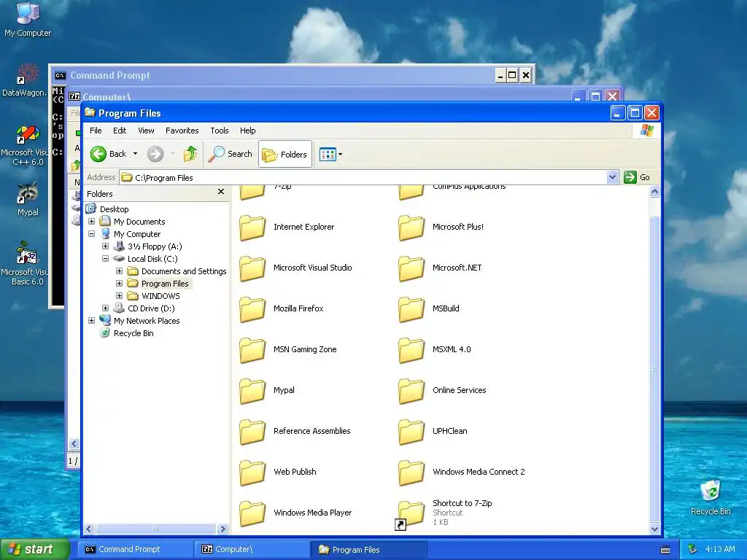Image resolution: width=747 pixels, height=560 pixels.
Task: Select Microsoft Visual Basic 6.0 desktop icon
Action: coord(26,263)
